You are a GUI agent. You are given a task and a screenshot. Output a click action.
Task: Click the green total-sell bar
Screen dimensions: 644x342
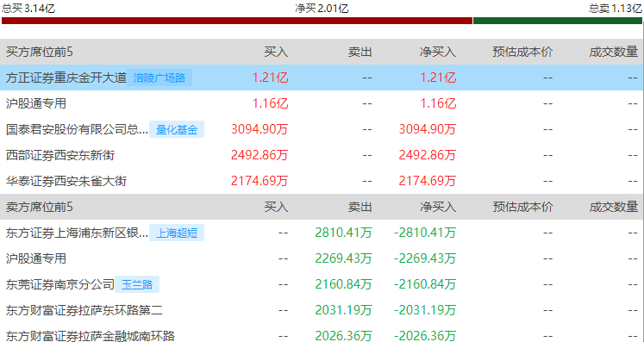558,21
